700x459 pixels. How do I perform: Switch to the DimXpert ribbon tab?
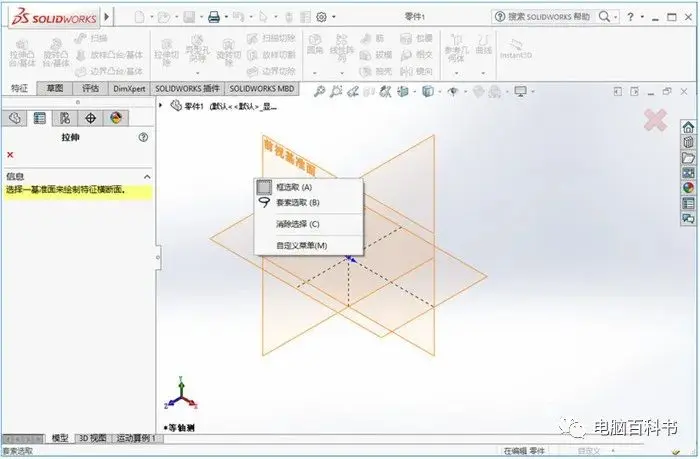(x=129, y=88)
